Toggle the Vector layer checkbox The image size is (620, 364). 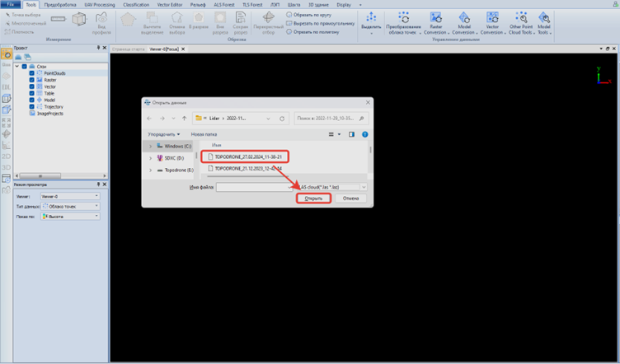[x=31, y=86]
